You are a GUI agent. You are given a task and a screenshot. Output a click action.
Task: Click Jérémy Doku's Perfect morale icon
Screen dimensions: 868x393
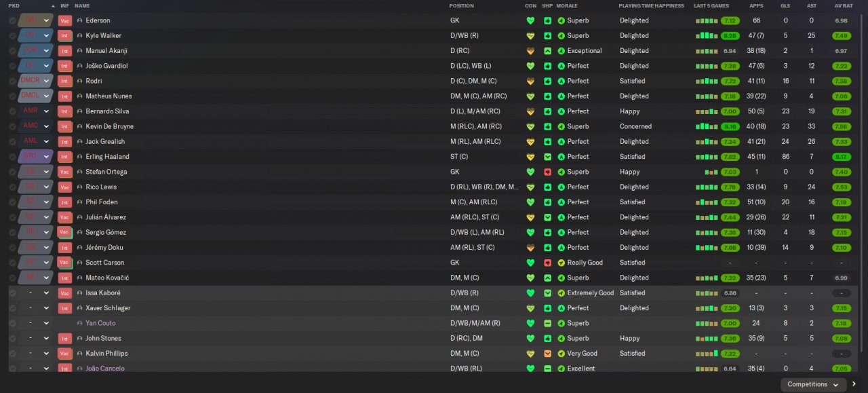tap(561, 248)
